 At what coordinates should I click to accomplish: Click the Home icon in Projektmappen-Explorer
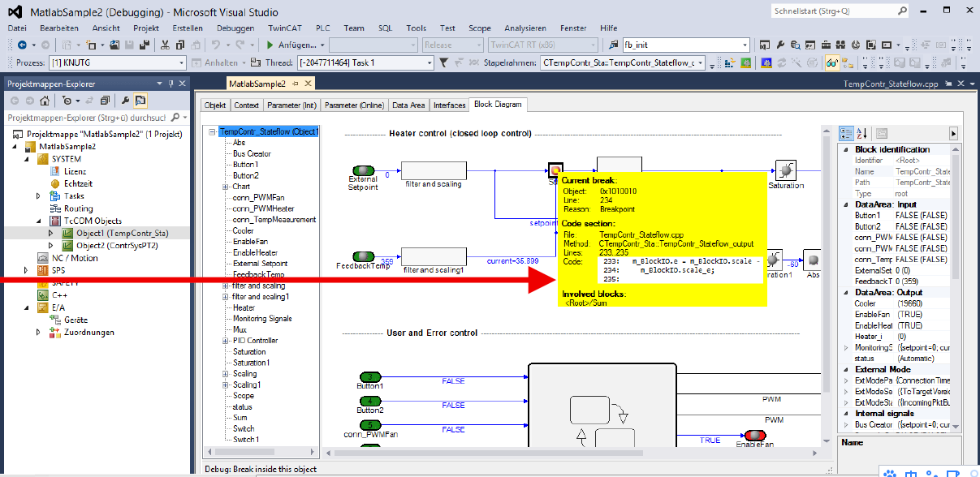(x=44, y=101)
